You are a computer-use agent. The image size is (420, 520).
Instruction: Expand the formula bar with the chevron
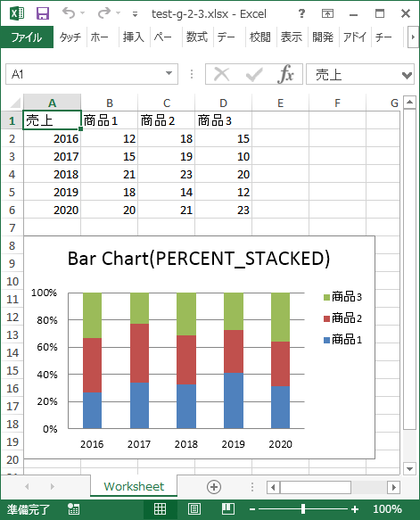(408, 75)
